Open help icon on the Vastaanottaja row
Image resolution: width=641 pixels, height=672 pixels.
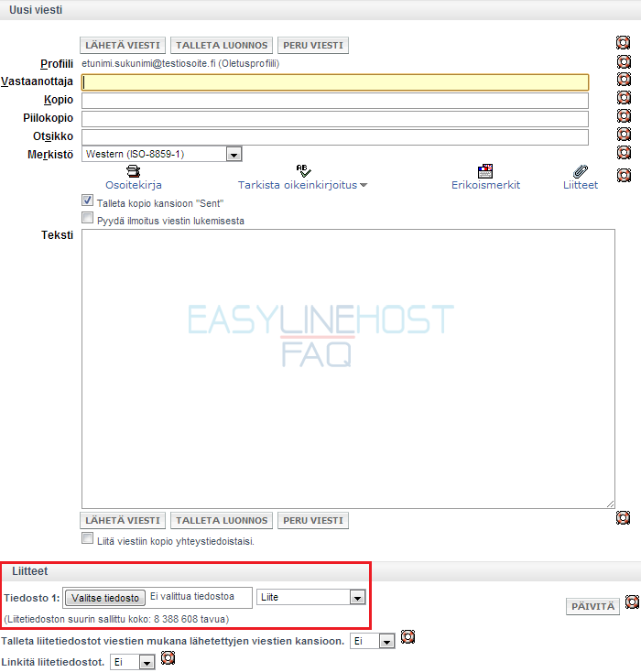(624, 80)
